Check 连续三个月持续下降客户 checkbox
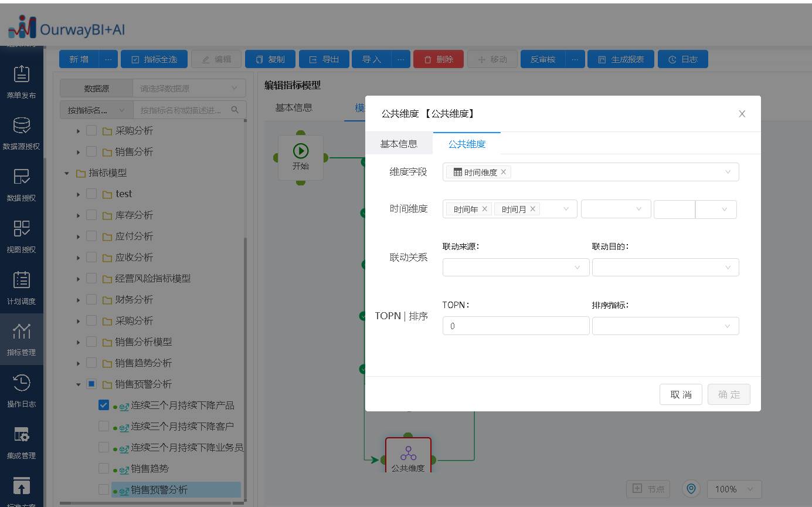The image size is (812, 507). point(104,426)
